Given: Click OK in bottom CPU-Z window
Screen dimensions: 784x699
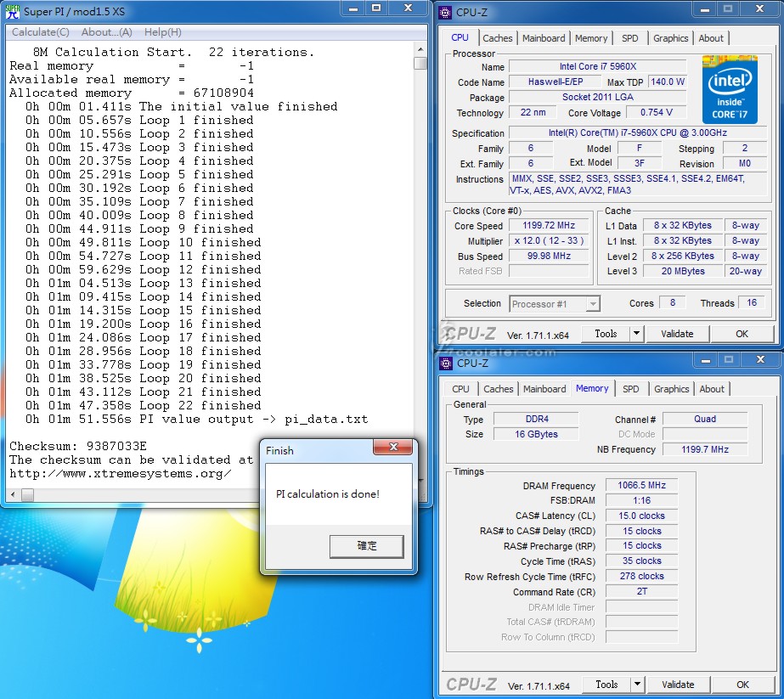Looking at the screenshot, I should tap(742, 684).
